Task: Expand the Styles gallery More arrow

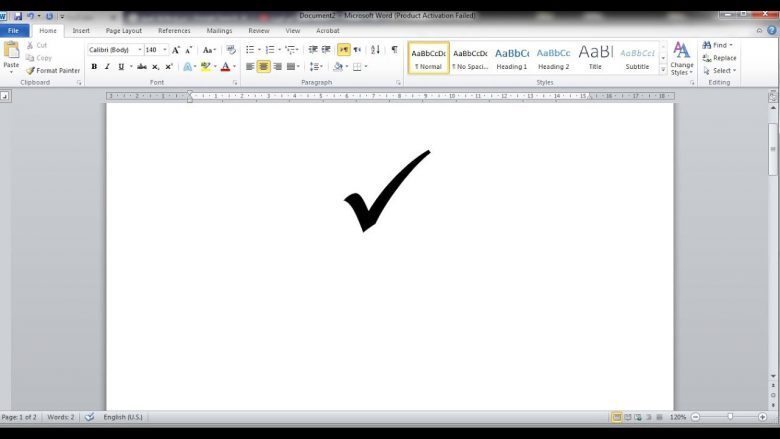Action: [663, 70]
